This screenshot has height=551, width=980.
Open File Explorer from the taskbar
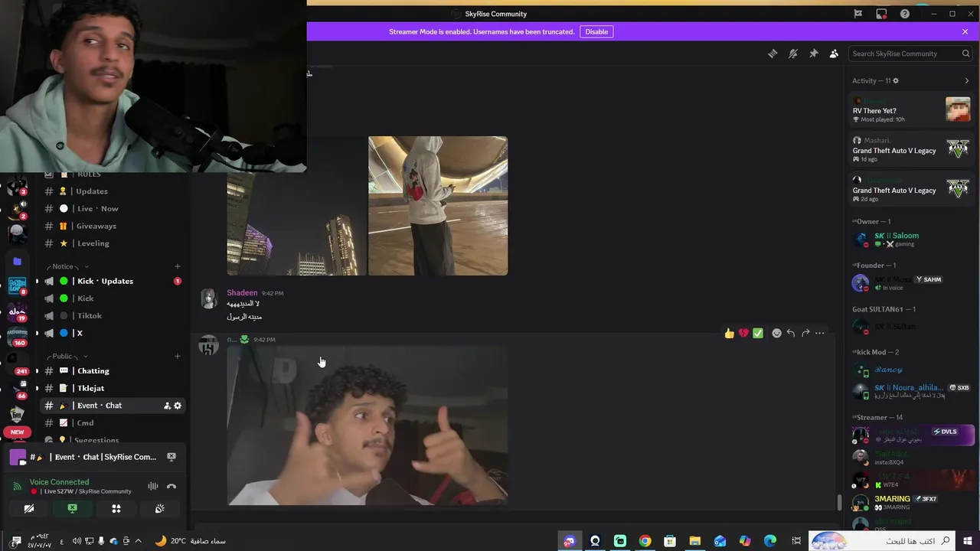pos(694,541)
